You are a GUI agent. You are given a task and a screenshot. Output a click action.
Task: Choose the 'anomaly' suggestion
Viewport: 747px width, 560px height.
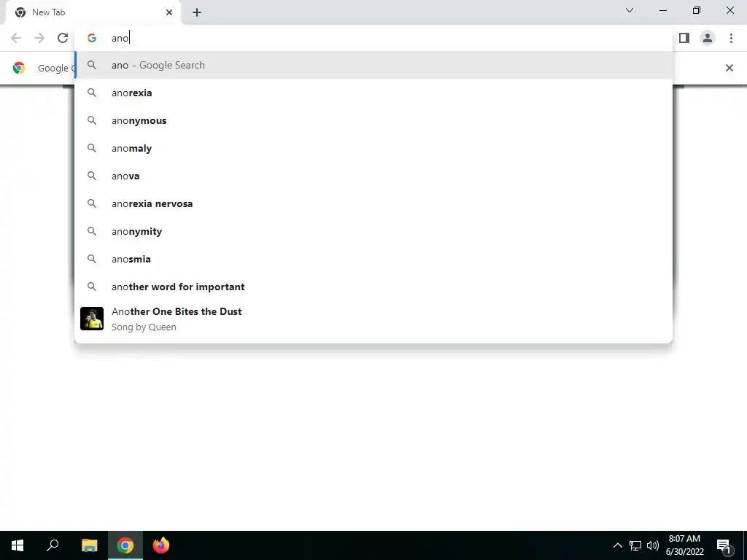coord(373,148)
